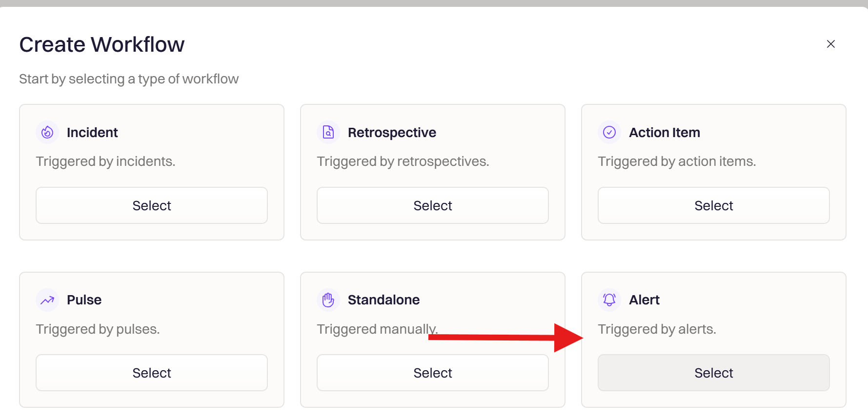This screenshot has height=420, width=868.
Task: Click the "Triggered by alerts." description
Action: click(657, 329)
